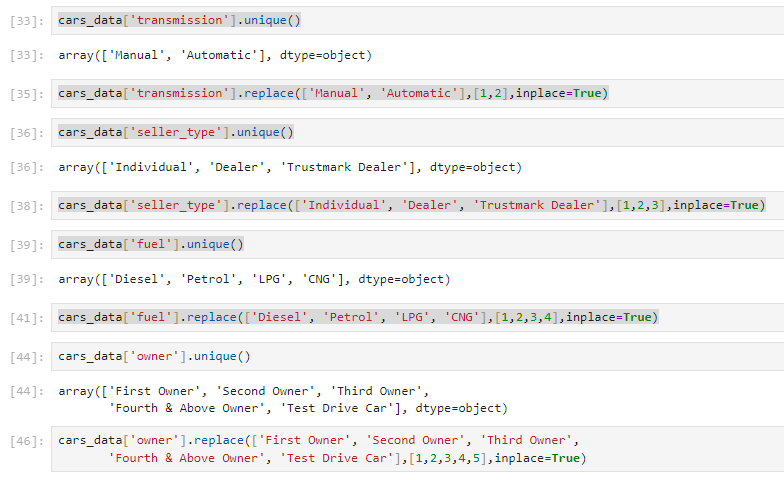Click the [36] input prompt for seller_type

27,133
